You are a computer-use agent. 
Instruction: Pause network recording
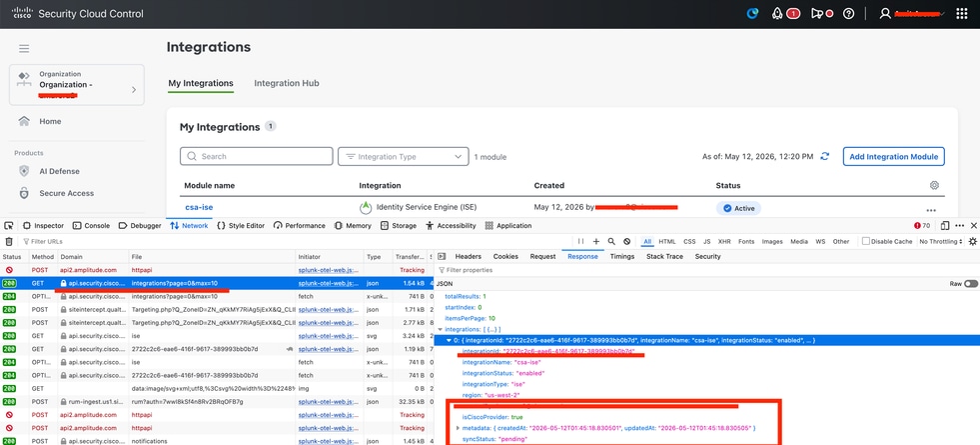pos(581,241)
